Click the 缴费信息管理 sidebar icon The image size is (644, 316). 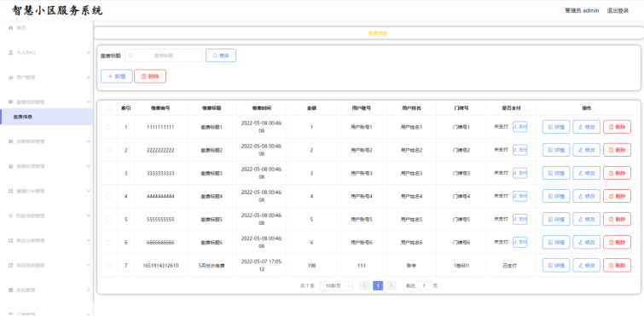(x=11, y=101)
